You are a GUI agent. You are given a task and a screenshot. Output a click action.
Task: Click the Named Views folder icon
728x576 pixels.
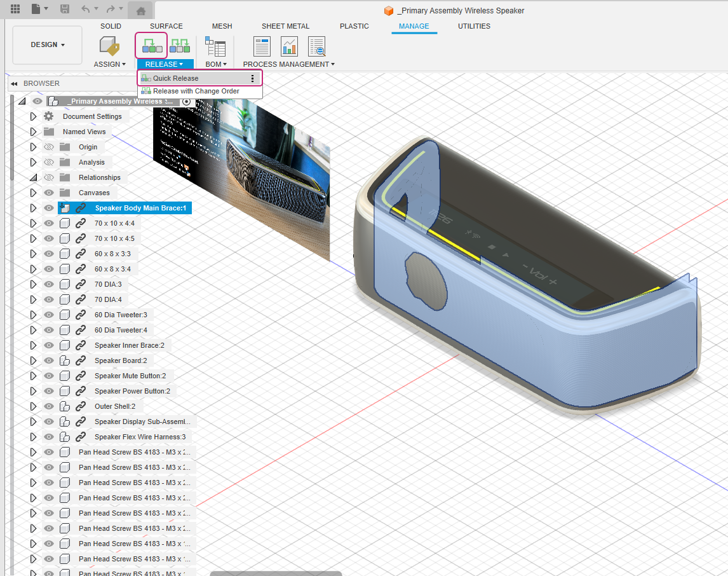tap(49, 132)
